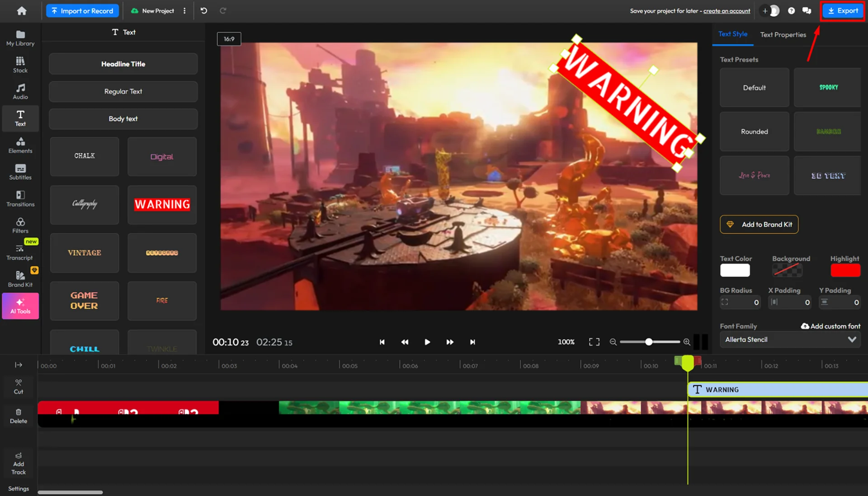868x496 pixels.
Task: Open the red Highlight color swatch
Action: [x=845, y=270]
